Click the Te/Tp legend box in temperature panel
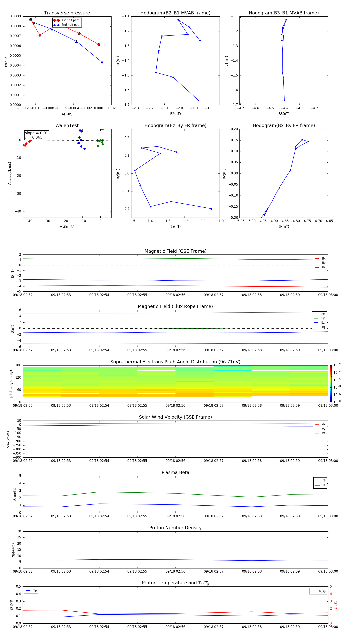This screenshot has height=644, width=351. pos(318,591)
